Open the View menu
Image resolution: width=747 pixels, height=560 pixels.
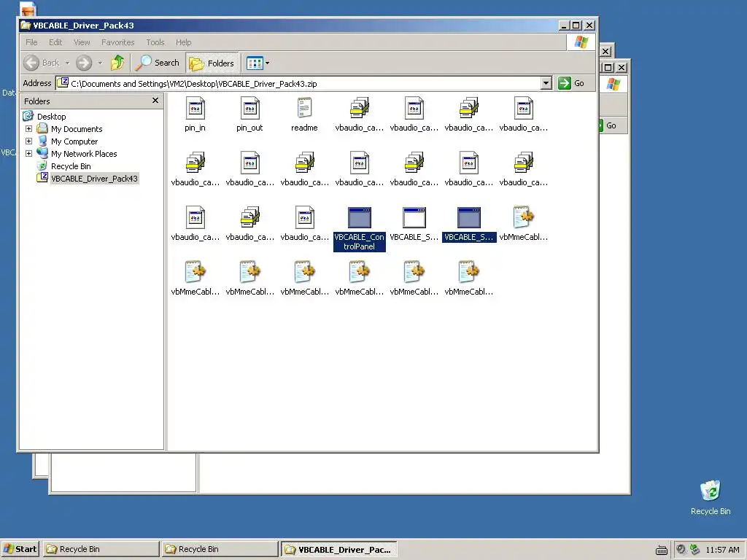point(82,42)
